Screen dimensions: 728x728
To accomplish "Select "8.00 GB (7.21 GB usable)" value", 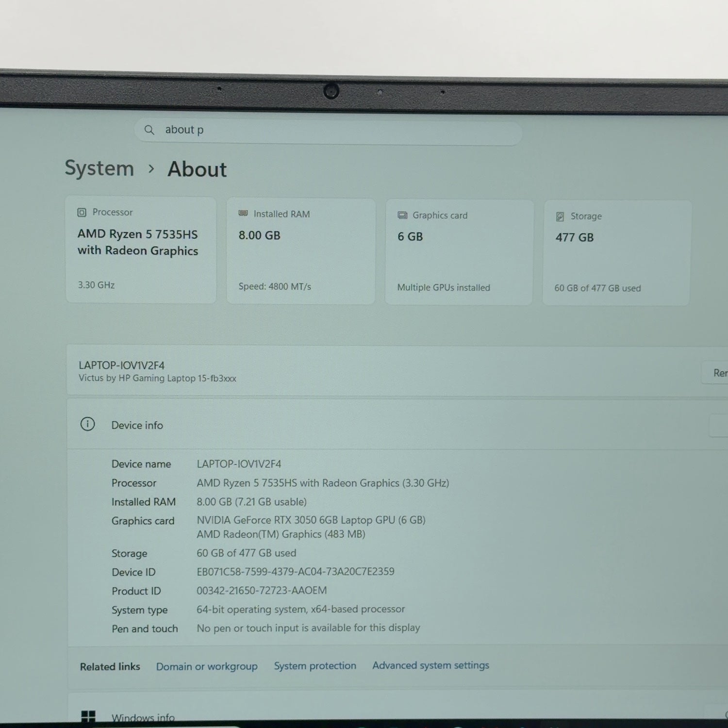I will 251,502.
